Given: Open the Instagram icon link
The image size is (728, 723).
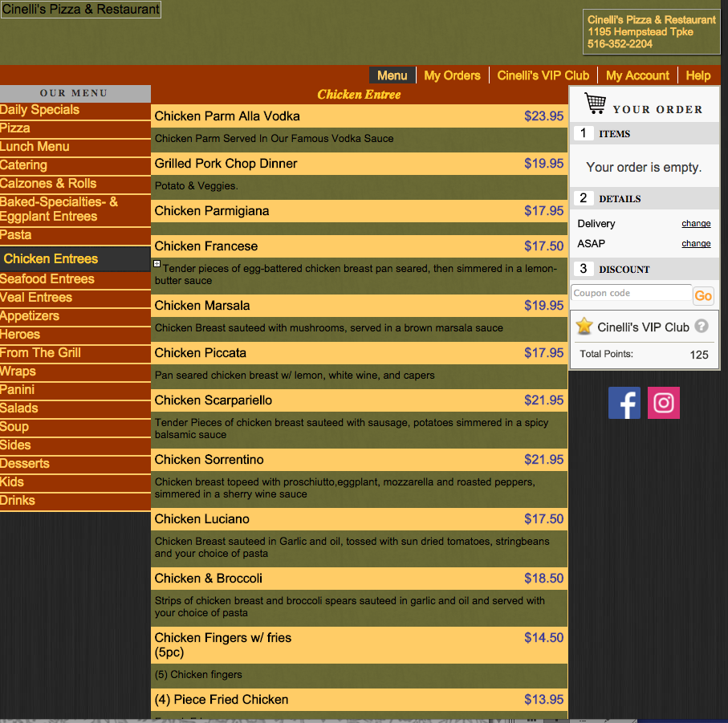Looking at the screenshot, I should (663, 403).
